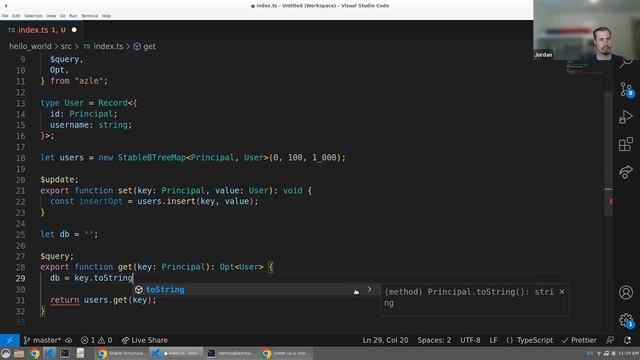Close the Principal.toString documentation popup
The width and height of the screenshot is (640, 360).
(x=562, y=292)
